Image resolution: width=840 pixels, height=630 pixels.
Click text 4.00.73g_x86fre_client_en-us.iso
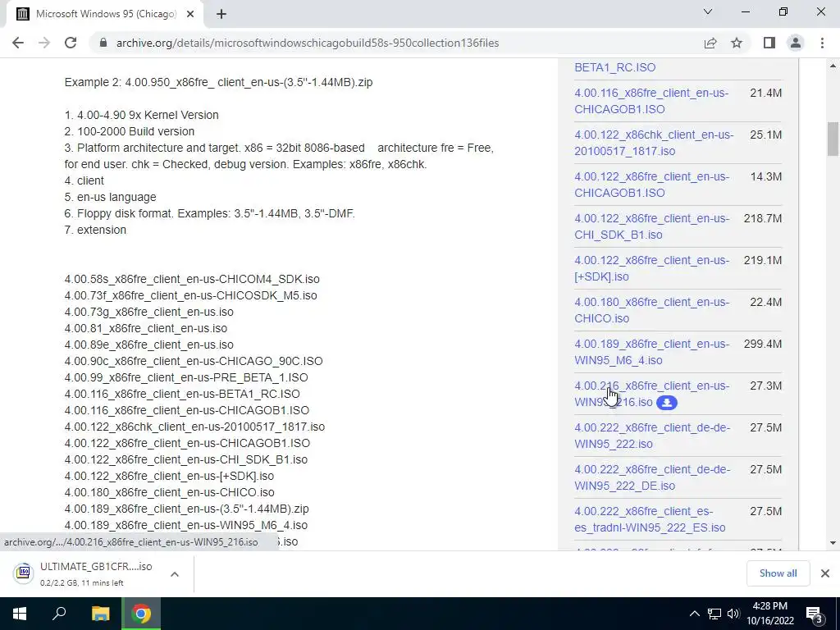point(149,312)
